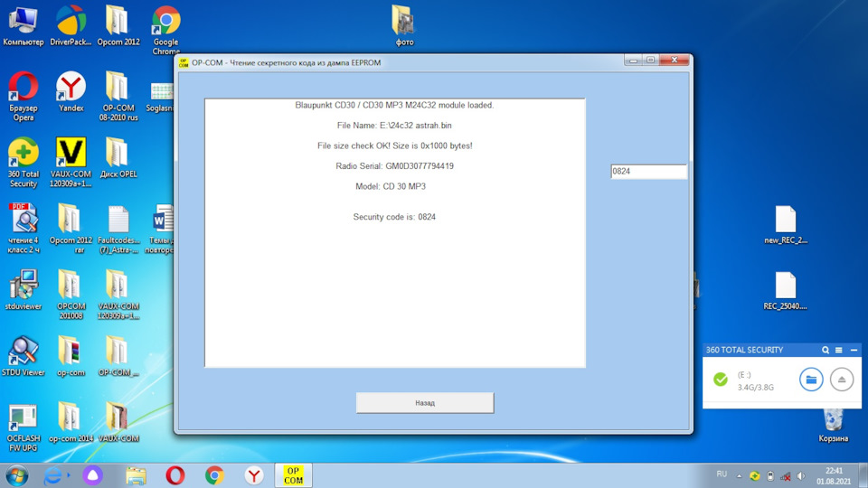Open the OPCOM 201008 folder
This screenshot has width=868, height=488.
(71, 295)
